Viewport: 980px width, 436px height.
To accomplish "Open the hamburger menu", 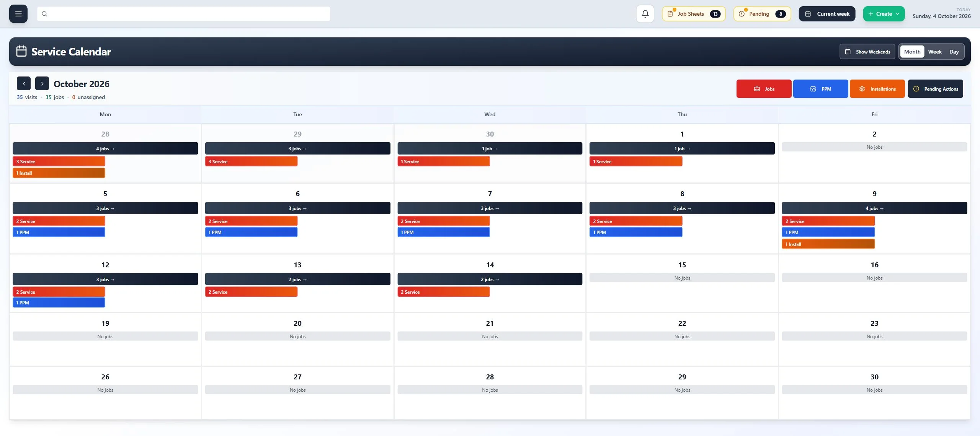I will click(x=18, y=14).
